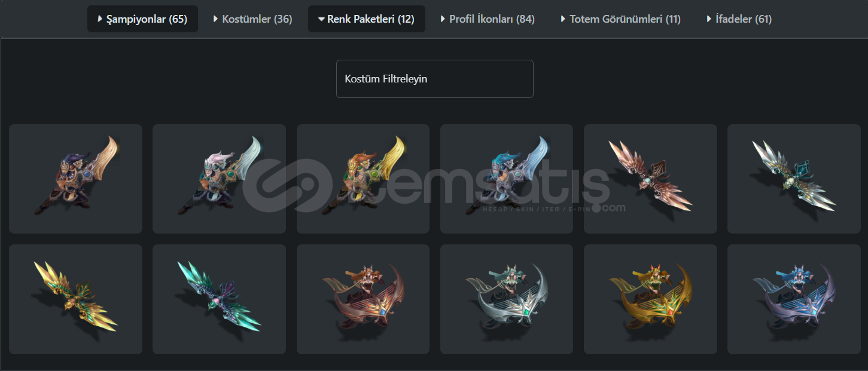Collapse the Renk Paketleri (12) section
Viewport: 868px width, 371px height.
point(366,19)
